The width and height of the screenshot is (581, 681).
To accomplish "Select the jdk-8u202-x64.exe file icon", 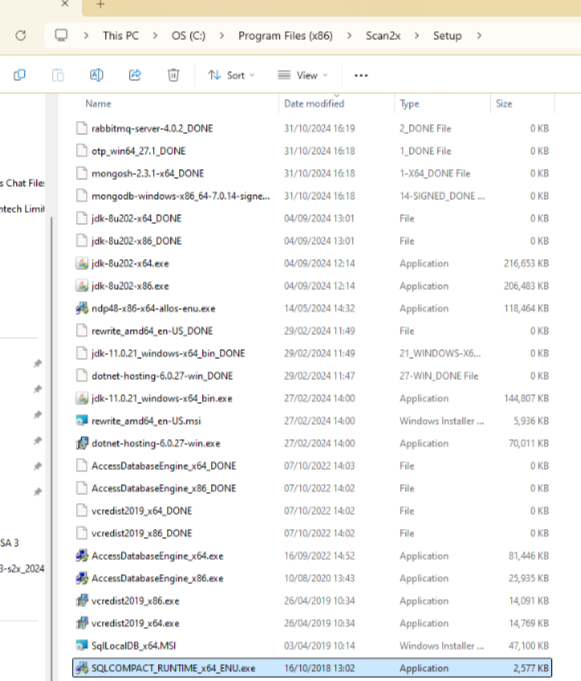I will coord(82,263).
